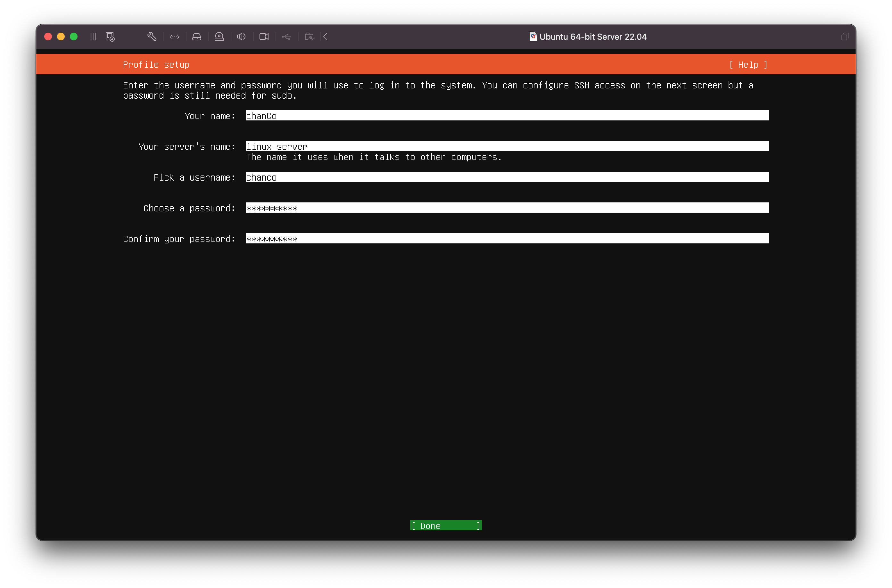Focus the Your name field
Screen dimensions: 892x588
[507, 116]
